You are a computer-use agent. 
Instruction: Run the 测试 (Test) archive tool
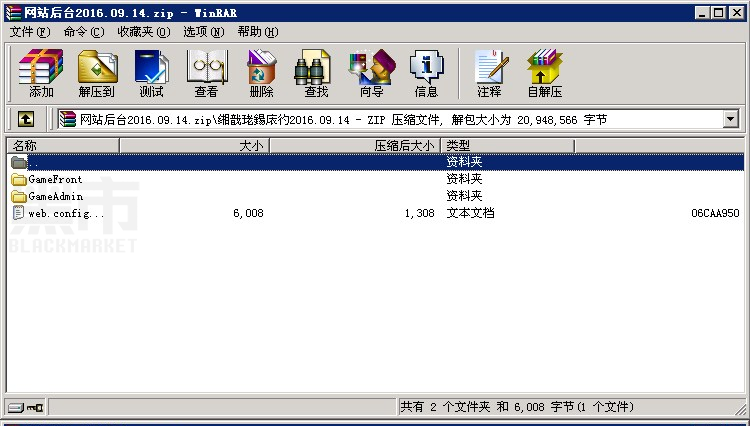151,73
